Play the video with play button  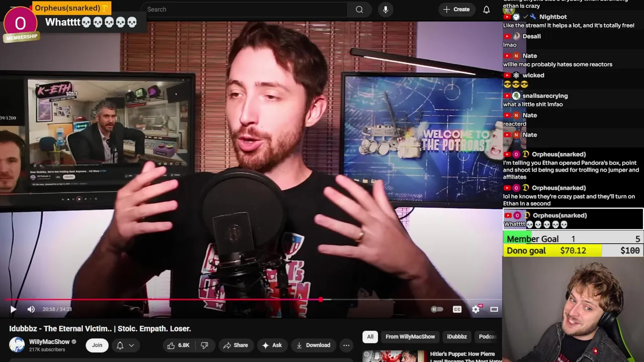click(x=13, y=309)
